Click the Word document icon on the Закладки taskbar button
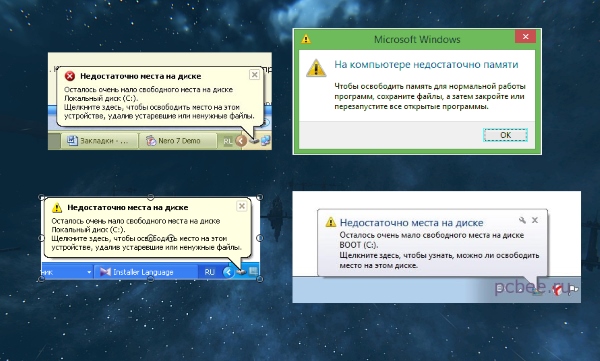 (x=72, y=141)
